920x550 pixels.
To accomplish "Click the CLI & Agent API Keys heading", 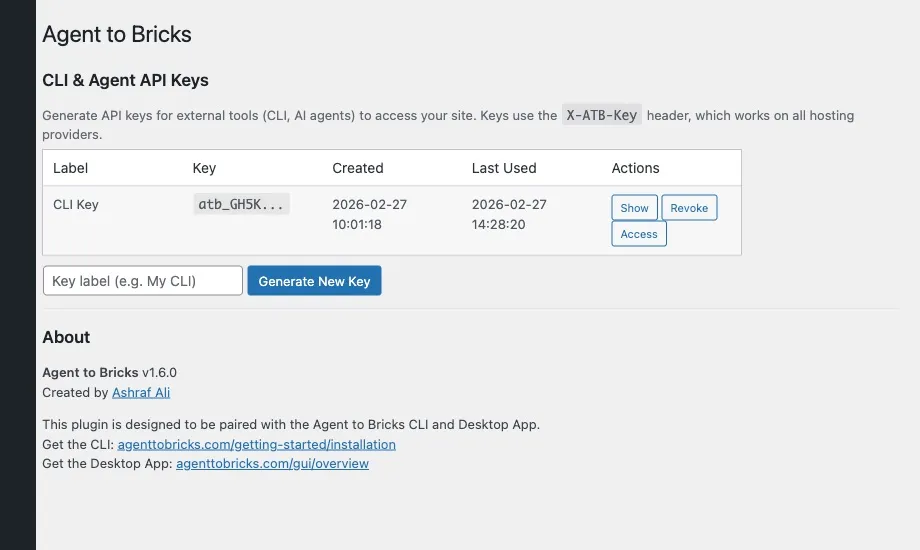I will click(x=125, y=80).
